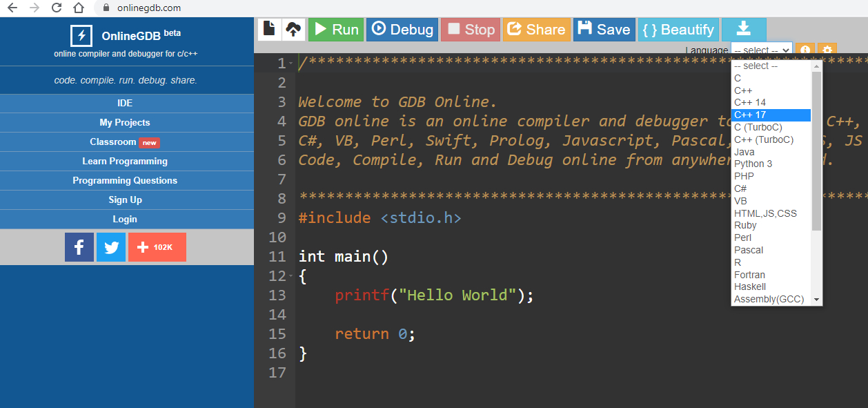Screen dimensions: 868x408
Task: Collapse the main function fold arrow at line 12
Action: coord(291,276)
